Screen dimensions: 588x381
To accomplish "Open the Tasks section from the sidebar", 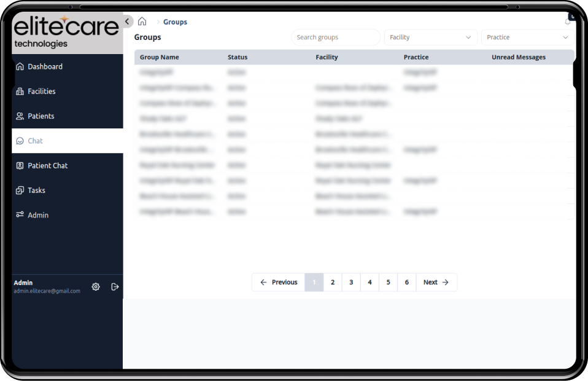I will click(21, 190).
